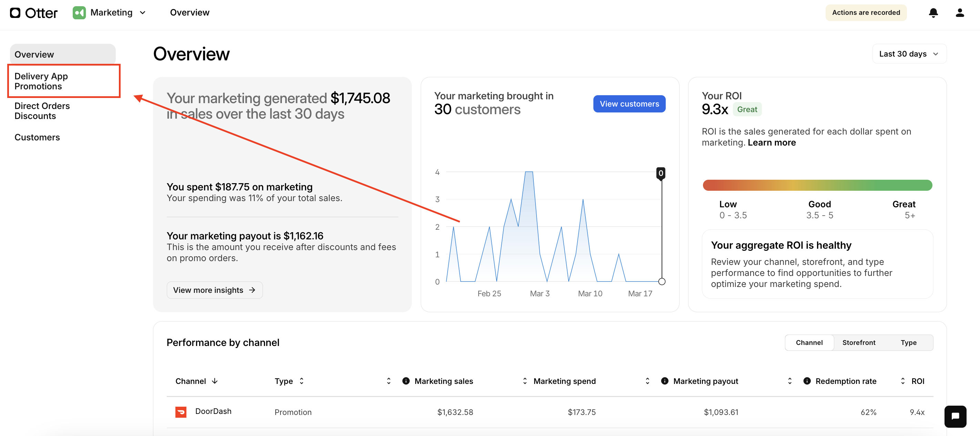Click the ROI gradient scale bar

[817, 185]
